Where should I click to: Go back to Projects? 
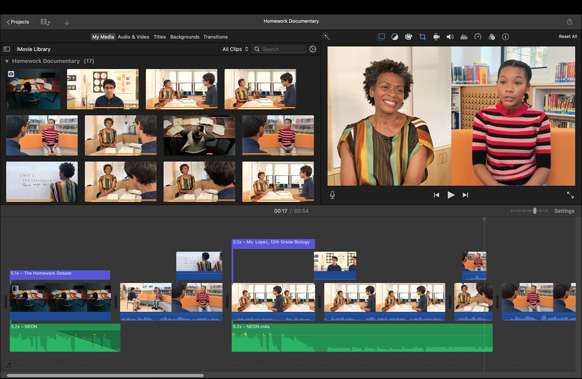coord(18,22)
